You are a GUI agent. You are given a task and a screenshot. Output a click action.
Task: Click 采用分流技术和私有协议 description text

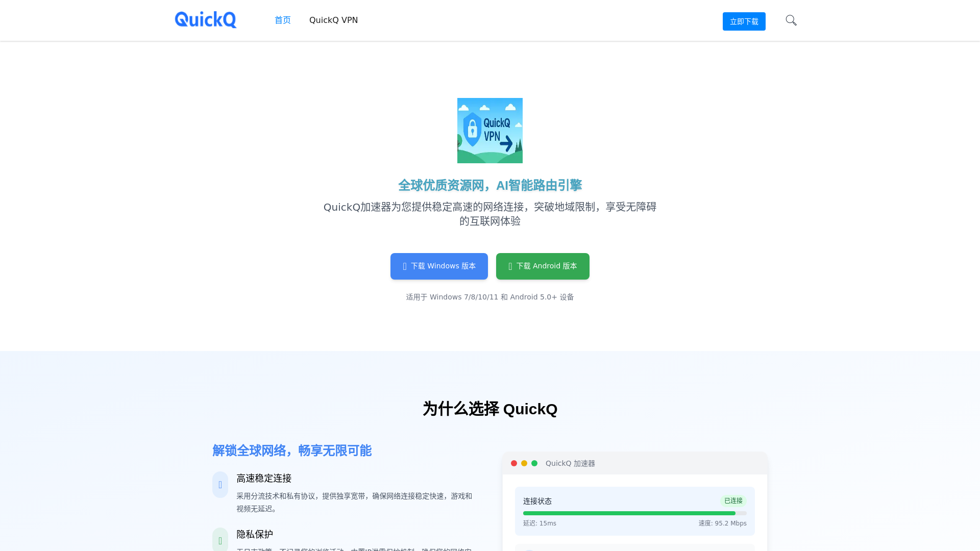(x=354, y=503)
